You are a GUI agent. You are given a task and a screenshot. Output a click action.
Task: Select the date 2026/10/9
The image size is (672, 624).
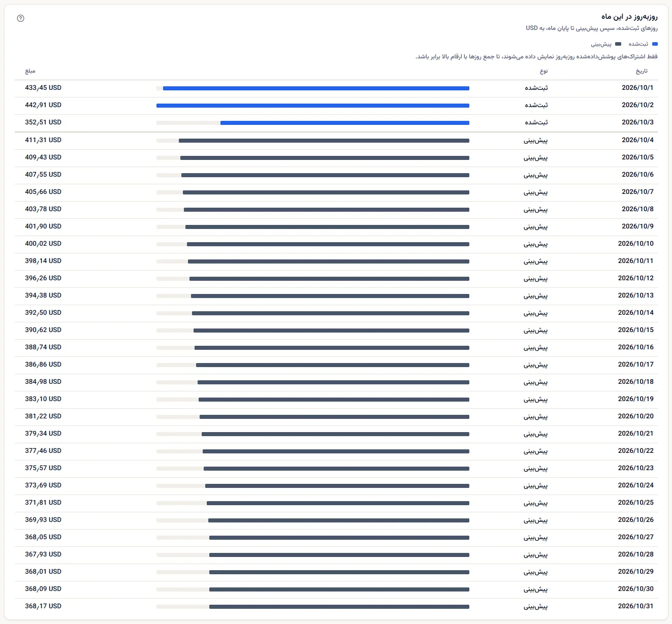(x=637, y=226)
